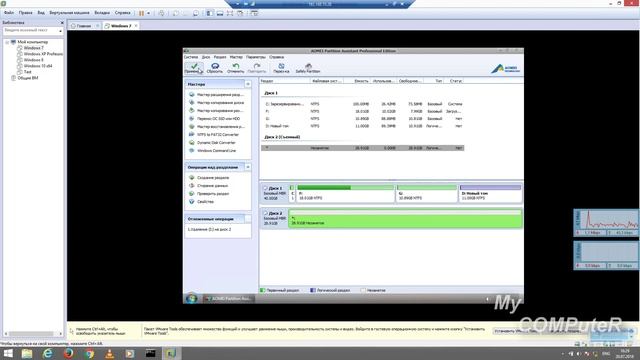This screenshot has width=640, height=360.
Task: Click the Safely Partition toolbar icon
Action: 308,68
